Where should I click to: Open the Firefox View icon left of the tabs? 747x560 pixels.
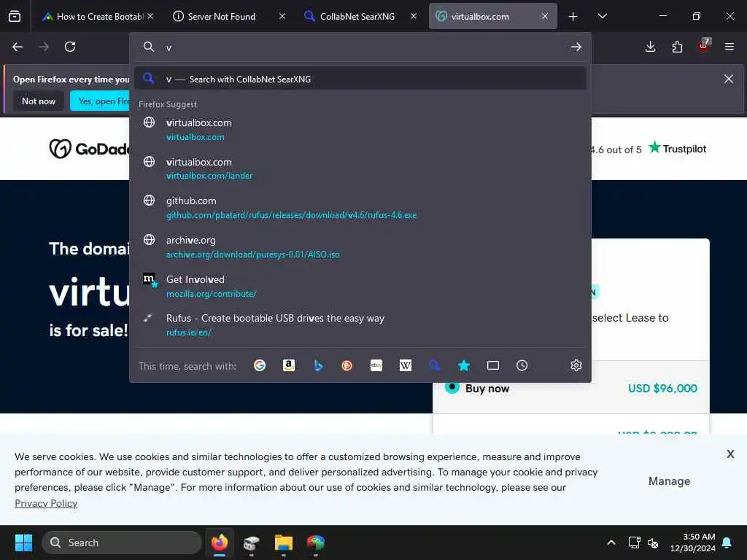(x=15, y=16)
